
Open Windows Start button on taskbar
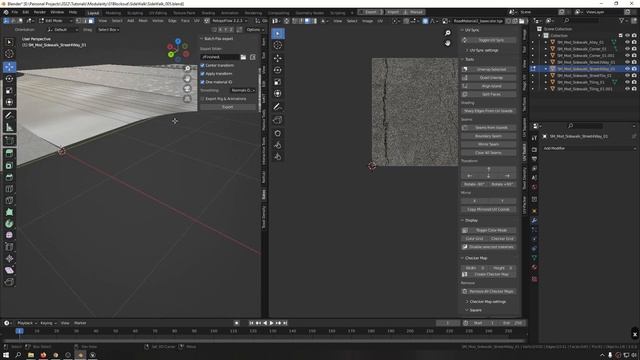[x=6, y=355]
